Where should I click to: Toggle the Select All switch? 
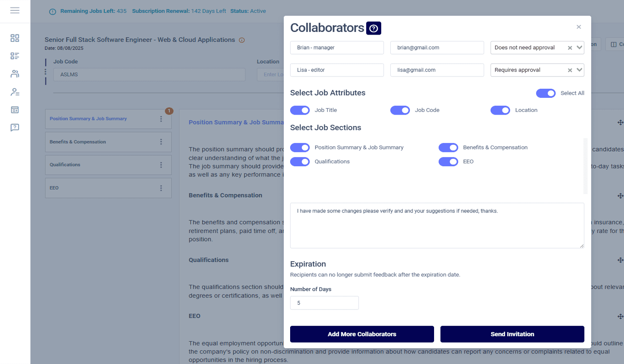coord(546,93)
